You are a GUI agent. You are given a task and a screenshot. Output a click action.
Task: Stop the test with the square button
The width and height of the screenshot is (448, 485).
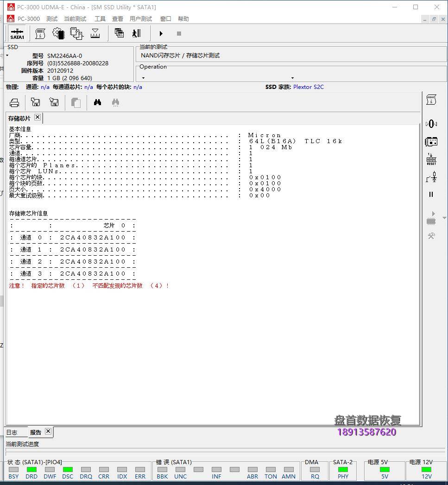click(179, 33)
